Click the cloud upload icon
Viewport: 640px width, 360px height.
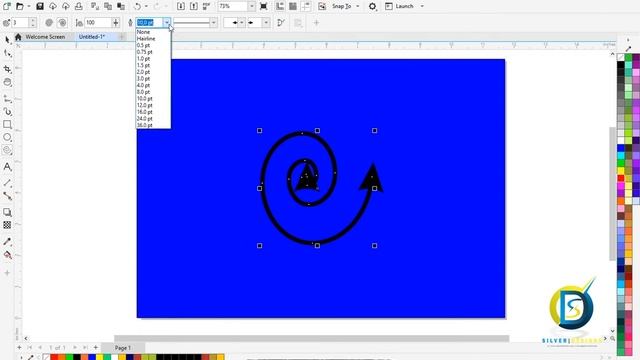tap(65, 6)
